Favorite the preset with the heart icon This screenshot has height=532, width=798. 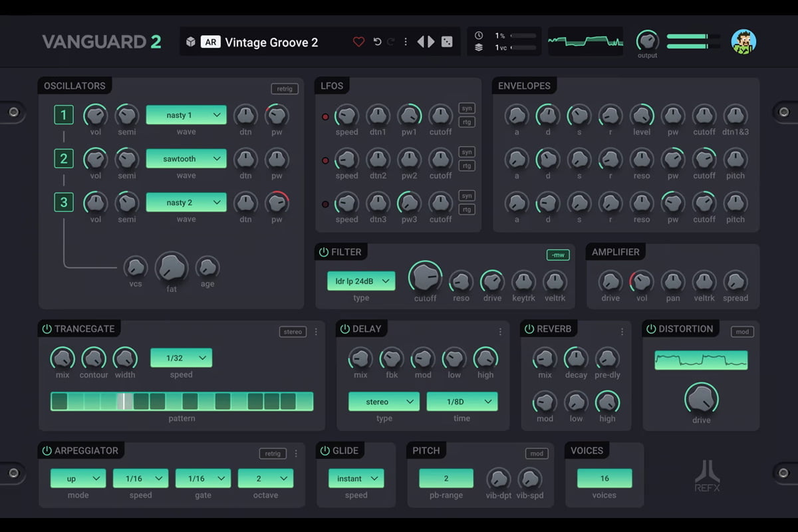click(x=358, y=42)
